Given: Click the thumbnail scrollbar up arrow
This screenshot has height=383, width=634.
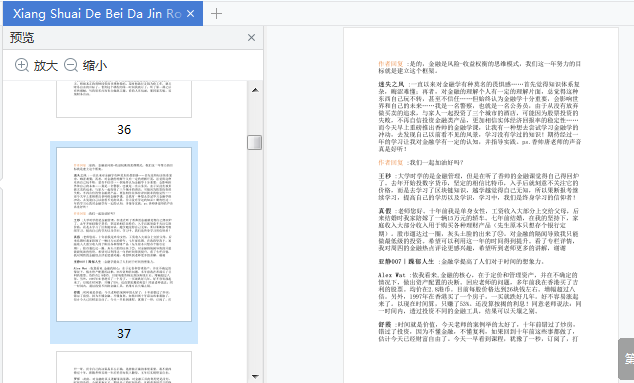Looking at the screenshot, I should point(255,90).
